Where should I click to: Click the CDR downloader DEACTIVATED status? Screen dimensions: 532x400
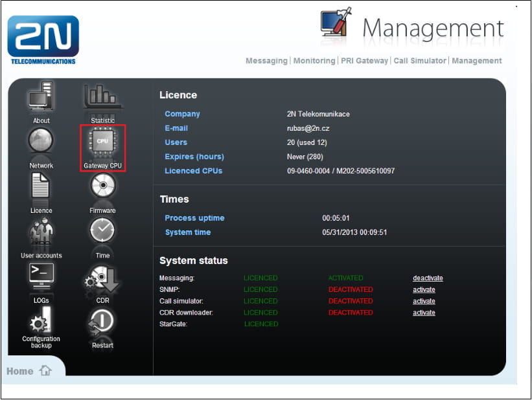[x=351, y=313]
